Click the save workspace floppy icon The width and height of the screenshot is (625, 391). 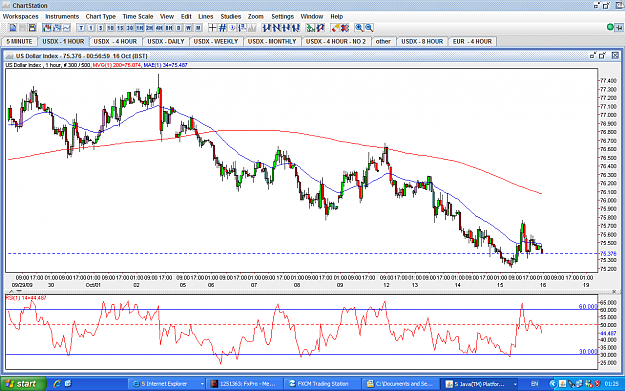tap(32, 28)
